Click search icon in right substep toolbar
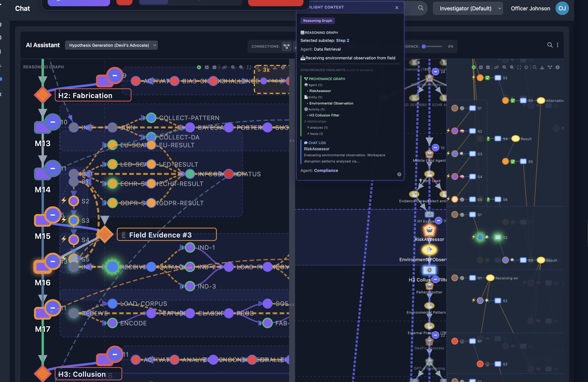 coord(534,67)
